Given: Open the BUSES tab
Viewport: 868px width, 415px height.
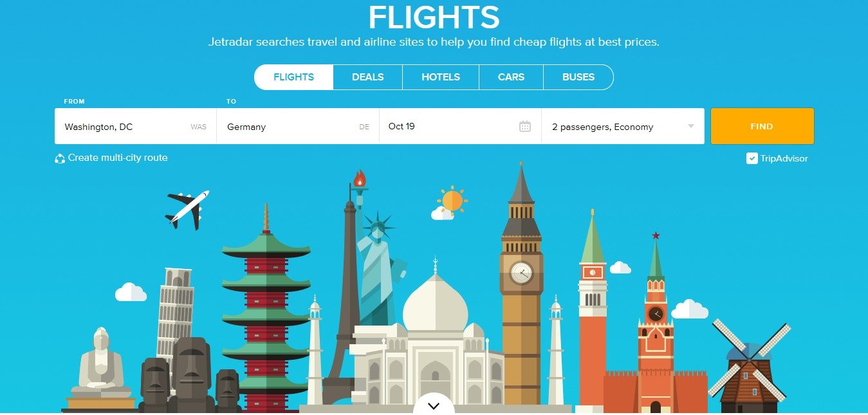Looking at the screenshot, I should (578, 77).
